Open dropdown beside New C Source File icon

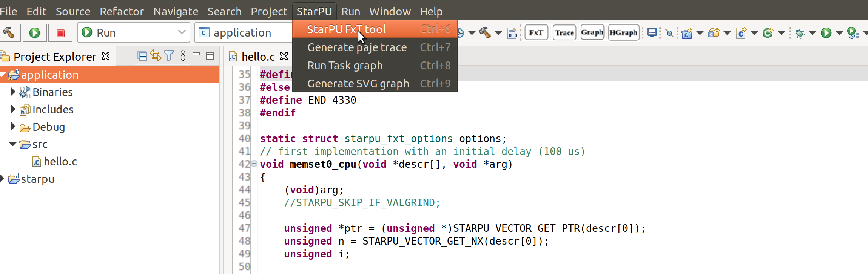754,33
